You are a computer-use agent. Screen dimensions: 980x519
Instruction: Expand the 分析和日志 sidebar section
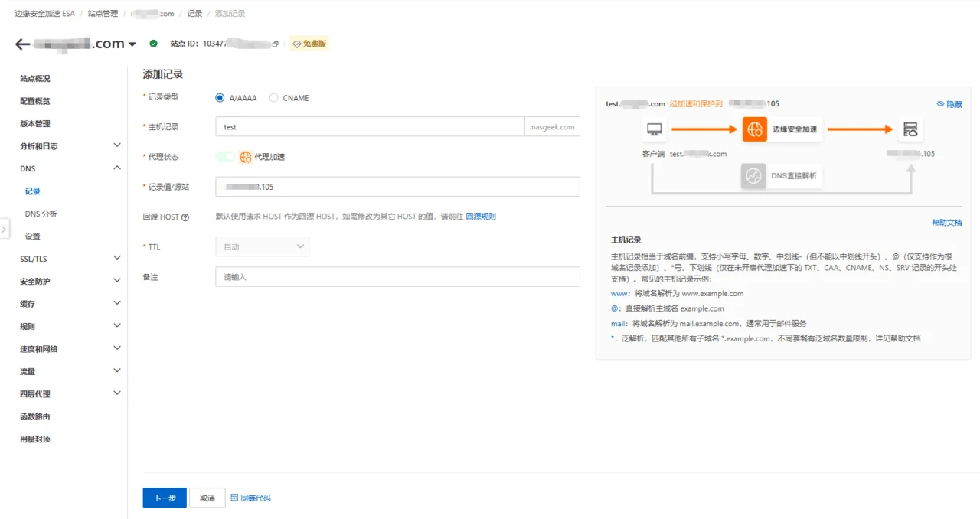[x=116, y=145]
